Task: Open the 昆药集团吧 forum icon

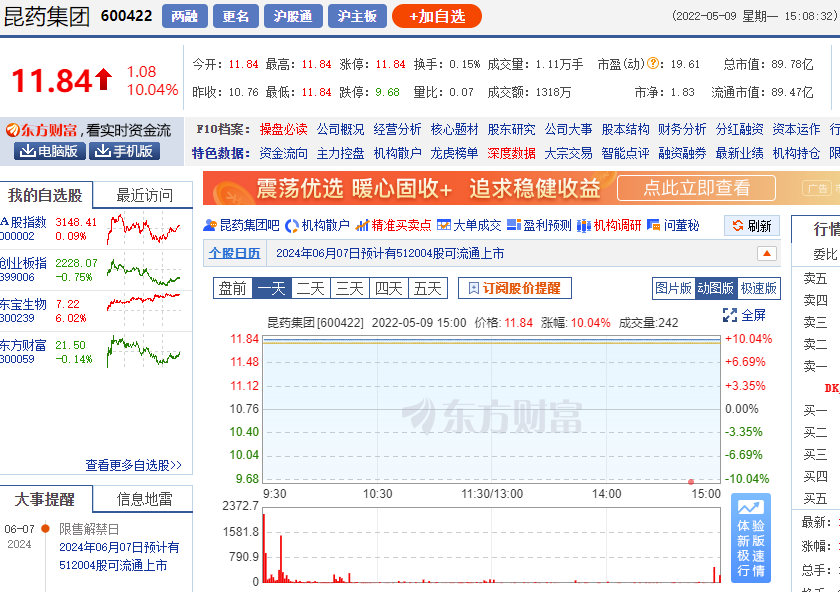Action: [x=210, y=226]
